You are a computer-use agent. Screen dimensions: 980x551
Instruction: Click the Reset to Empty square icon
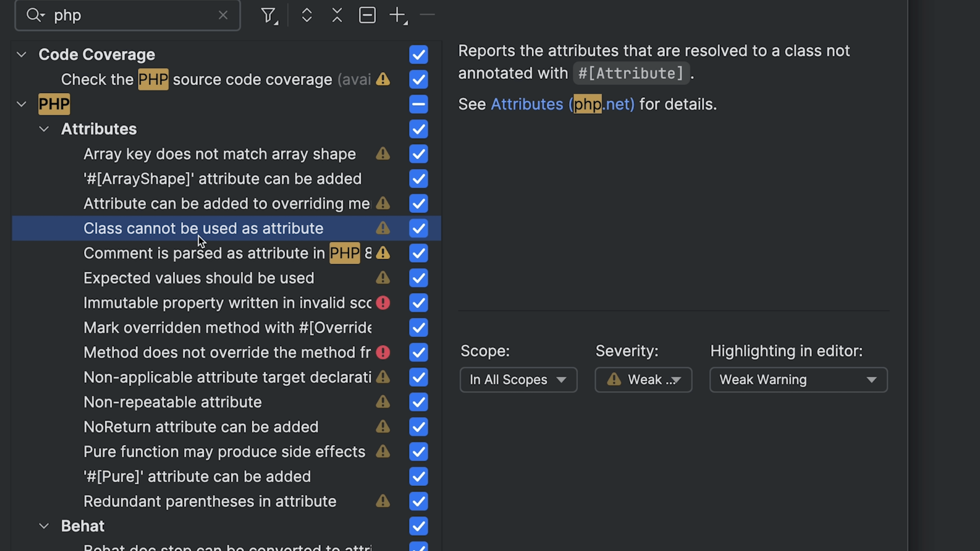click(x=367, y=16)
